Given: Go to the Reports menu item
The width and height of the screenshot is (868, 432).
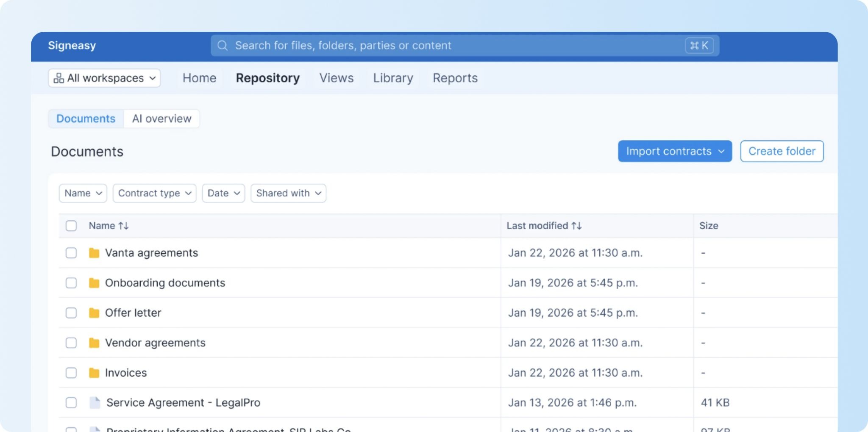Looking at the screenshot, I should click(455, 78).
